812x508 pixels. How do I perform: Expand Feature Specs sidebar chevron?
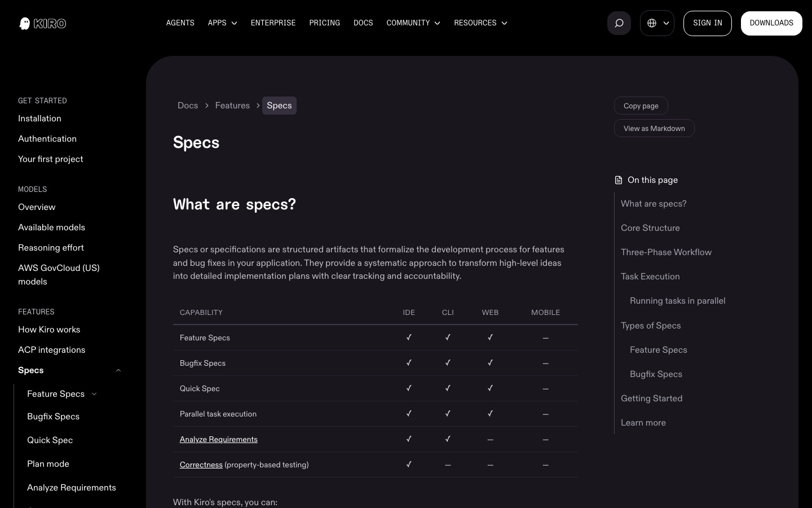pos(94,394)
